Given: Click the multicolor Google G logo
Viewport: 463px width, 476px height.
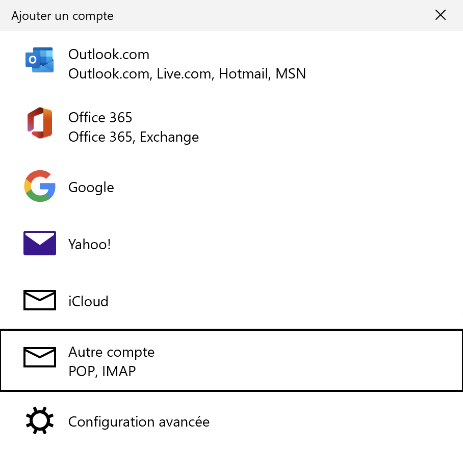Looking at the screenshot, I should [x=40, y=186].
